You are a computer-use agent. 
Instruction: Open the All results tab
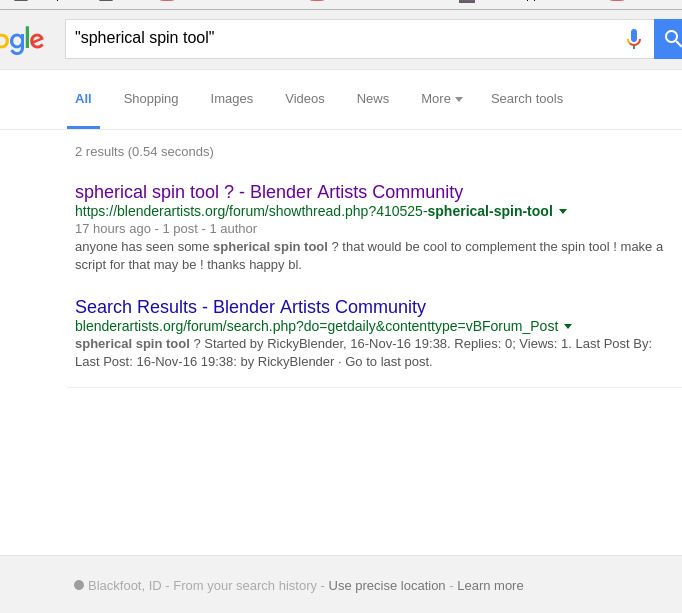coord(83,99)
